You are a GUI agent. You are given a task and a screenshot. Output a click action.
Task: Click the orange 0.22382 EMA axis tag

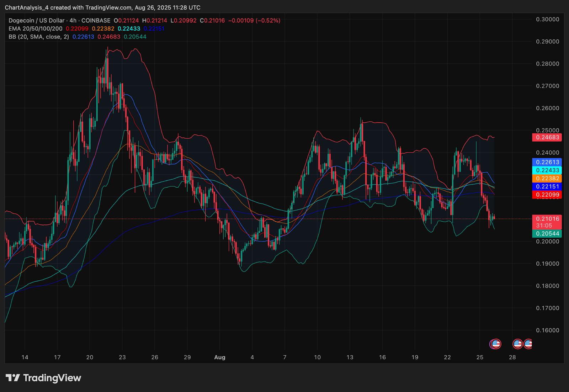click(x=547, y=179)
